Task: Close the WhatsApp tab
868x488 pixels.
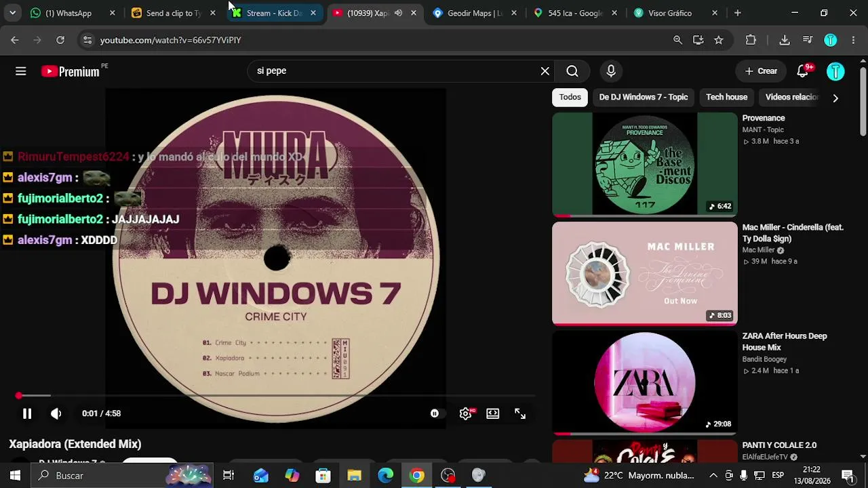Action: pyautogui.click(x=113, y=13)
